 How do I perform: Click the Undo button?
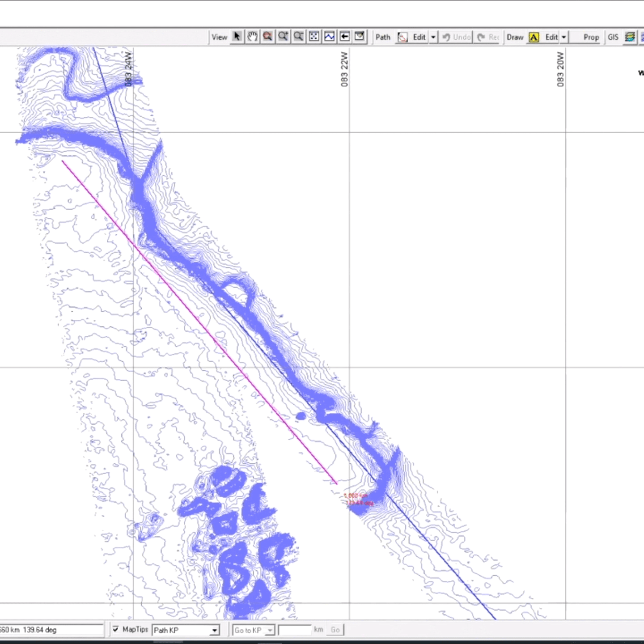tap(457, 37)
